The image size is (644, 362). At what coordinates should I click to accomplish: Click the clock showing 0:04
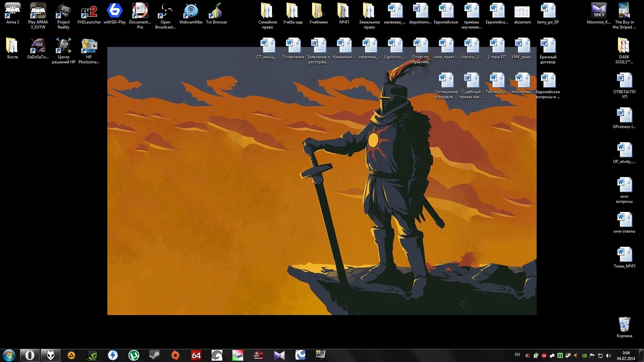[626, 355]
